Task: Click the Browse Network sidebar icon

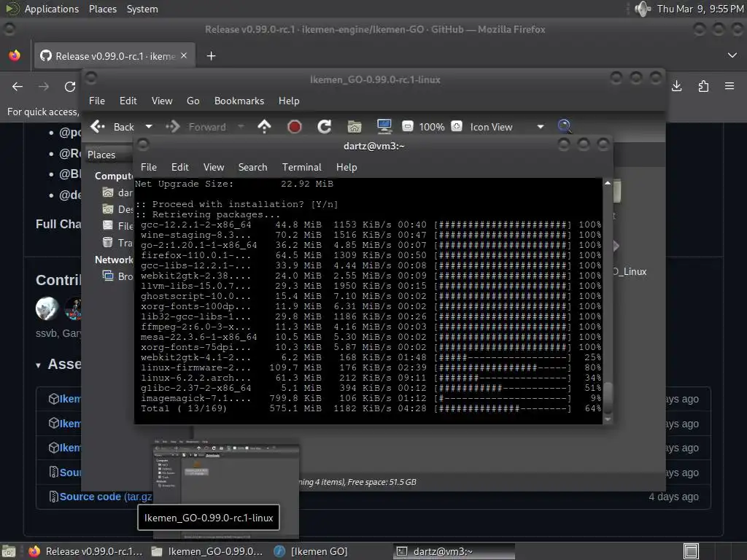Action: (x=108, y=276)
